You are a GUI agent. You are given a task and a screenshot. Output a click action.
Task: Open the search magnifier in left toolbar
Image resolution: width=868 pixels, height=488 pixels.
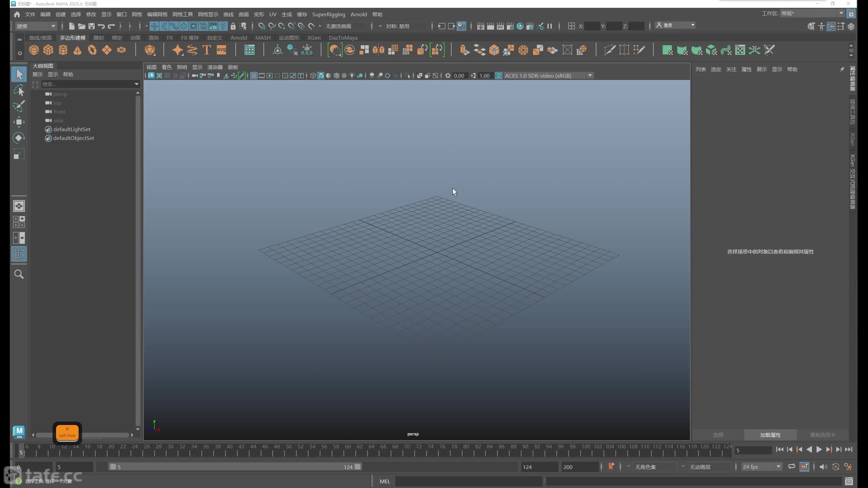click(19, 274)
